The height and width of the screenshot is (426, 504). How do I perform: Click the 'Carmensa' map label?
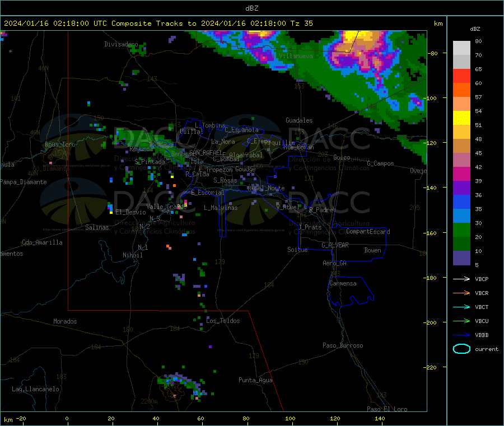click(x=343, y=284)
